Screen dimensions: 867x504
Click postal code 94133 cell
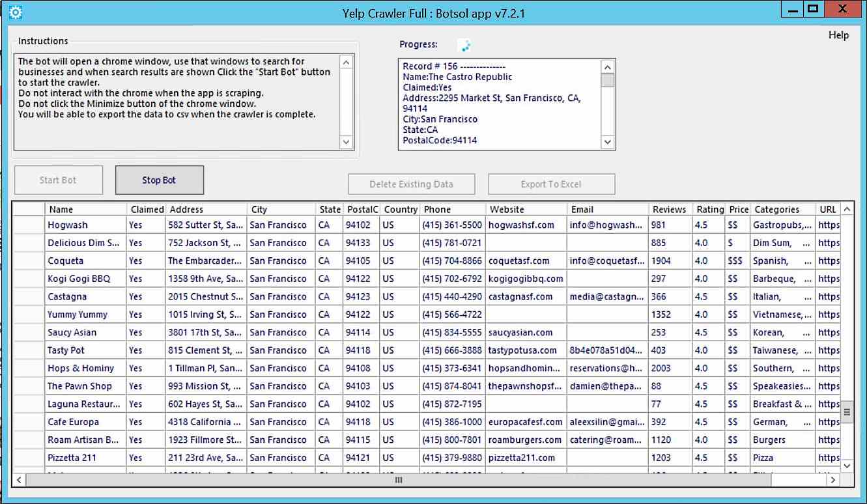pos(362,243)
